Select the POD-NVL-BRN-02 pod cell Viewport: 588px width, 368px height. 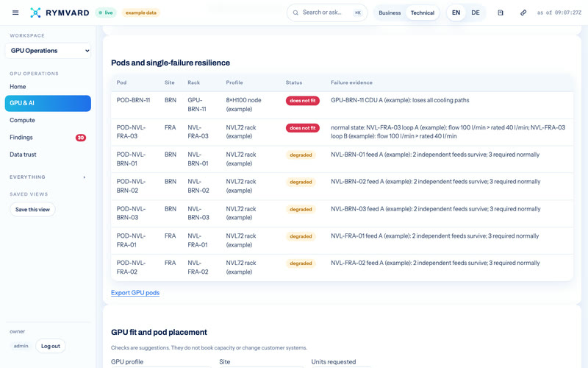point(132,186)
